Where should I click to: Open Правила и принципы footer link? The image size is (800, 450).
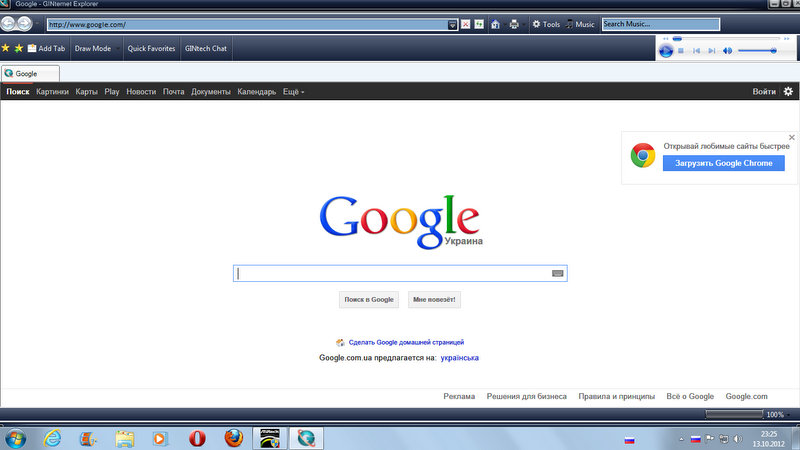coord(616,396)
